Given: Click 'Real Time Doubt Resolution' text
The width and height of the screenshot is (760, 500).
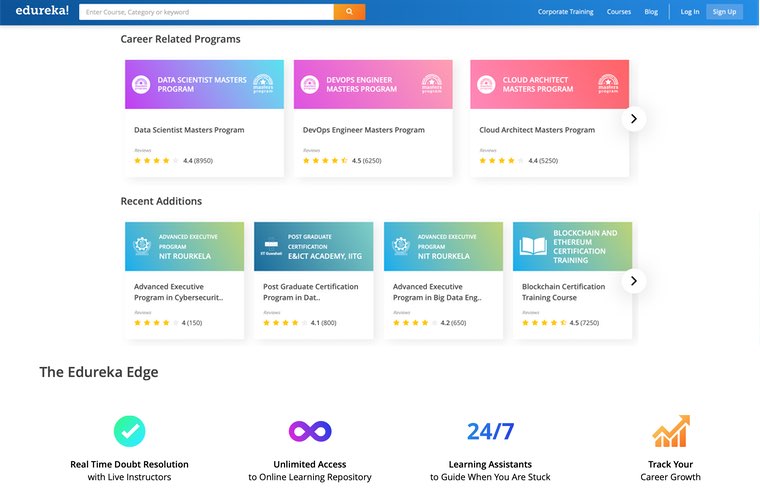Looking at the screenshot, I should pos(129,464).
